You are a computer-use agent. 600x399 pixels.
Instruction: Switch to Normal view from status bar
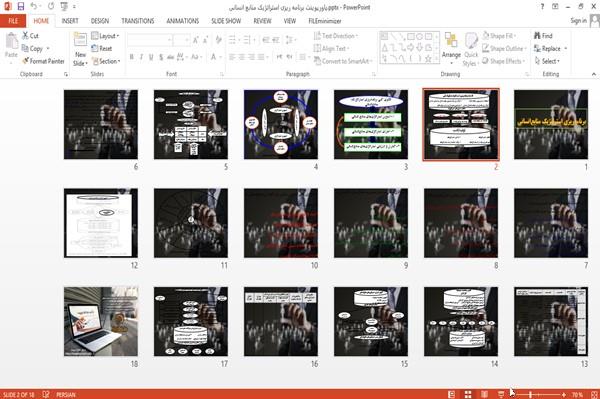click(452, 394)
